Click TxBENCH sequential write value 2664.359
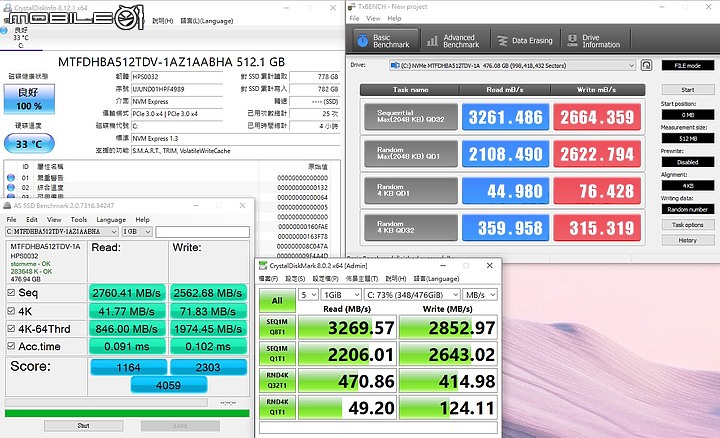Image resolution: width=720 pixels, height=438 pixels. (597, 117)
